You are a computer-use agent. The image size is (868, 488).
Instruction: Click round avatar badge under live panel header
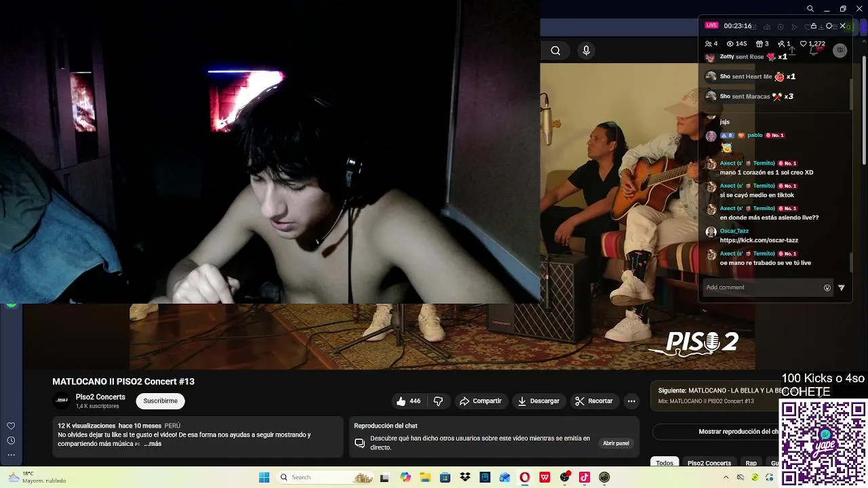(840, 51)
